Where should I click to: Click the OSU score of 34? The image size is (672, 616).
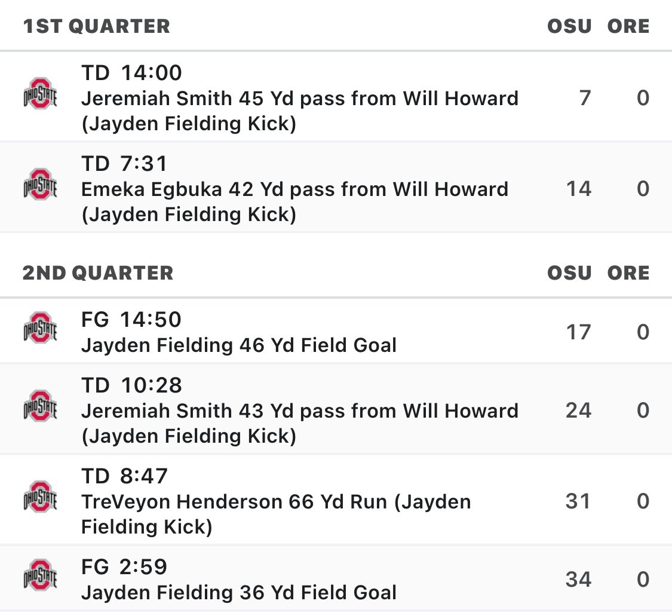[x=578, y=579]
